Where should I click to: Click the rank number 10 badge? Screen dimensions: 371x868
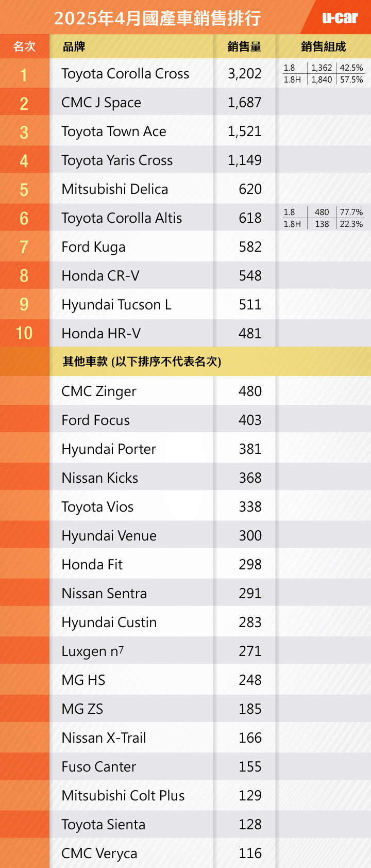tap(24, 333)
